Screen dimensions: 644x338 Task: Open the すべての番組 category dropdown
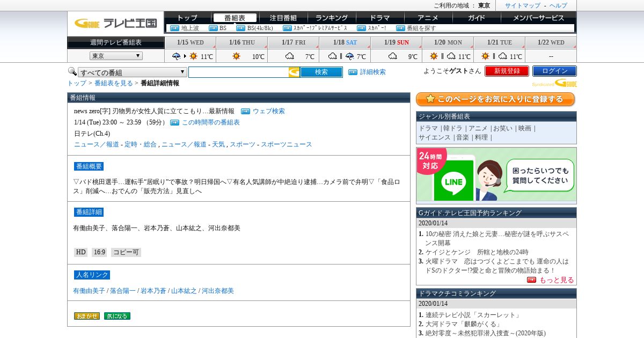133,72
